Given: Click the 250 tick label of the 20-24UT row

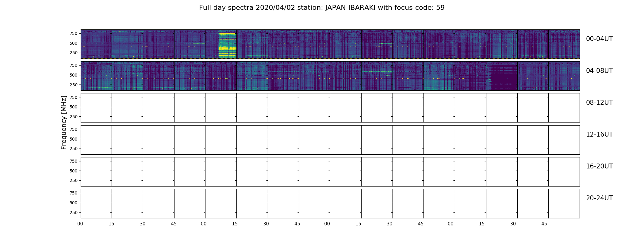Looking at the screenshot, I should (x=73, y=213).
